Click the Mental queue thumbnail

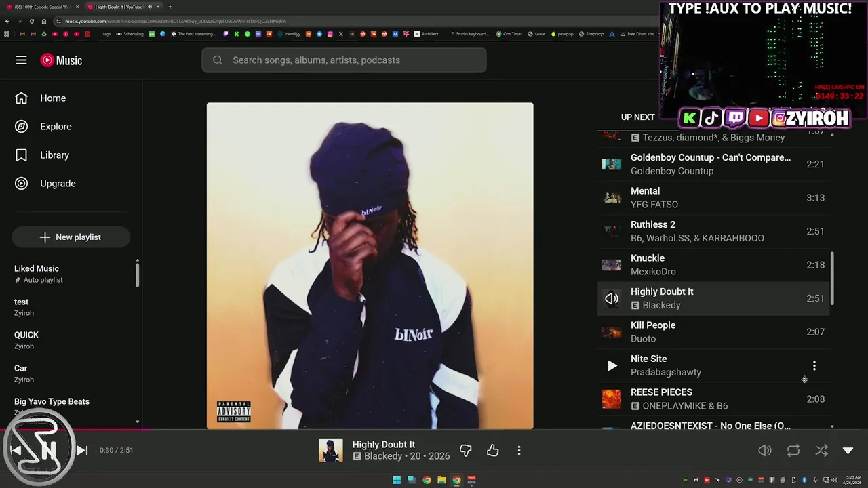point(612,198)
